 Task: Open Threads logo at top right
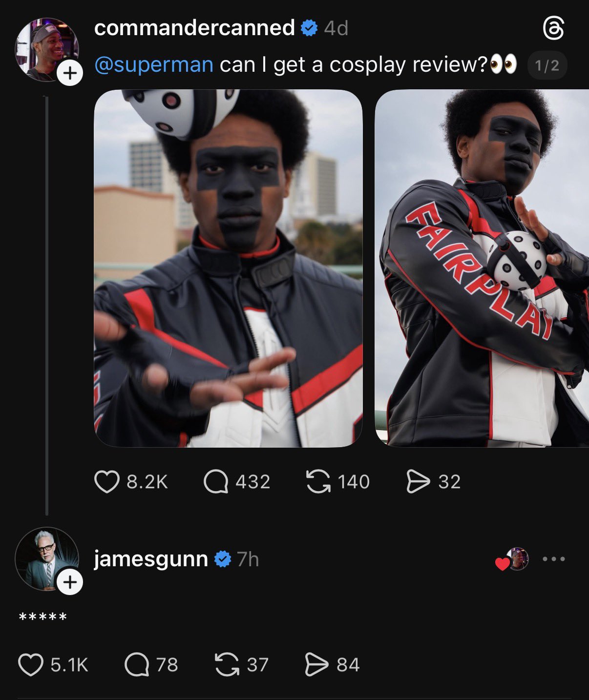click(554, 28)
